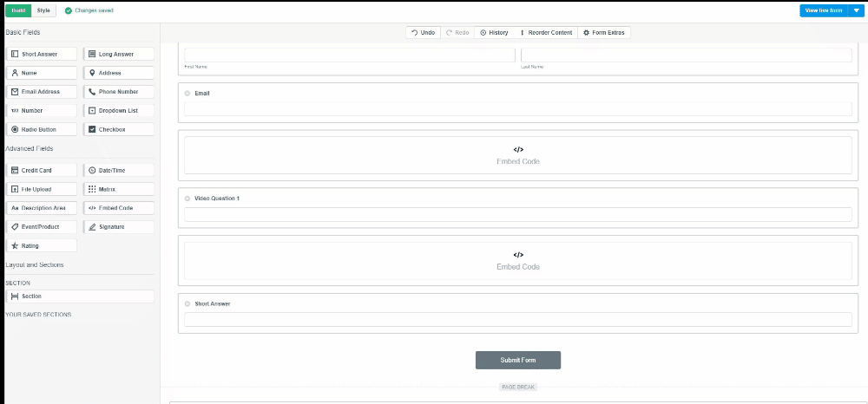Add a Number field
This screenshot has height=404, width=868.
[41, 110]
